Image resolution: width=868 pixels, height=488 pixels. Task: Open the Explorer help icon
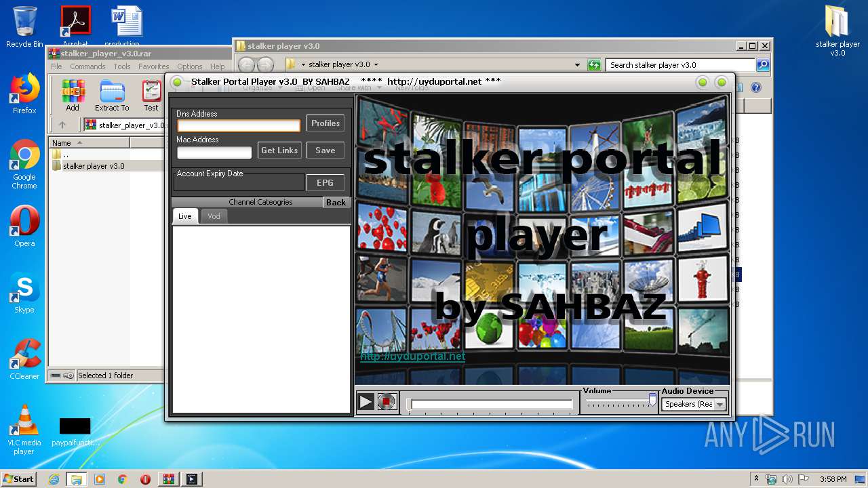[x=756, y=87]
